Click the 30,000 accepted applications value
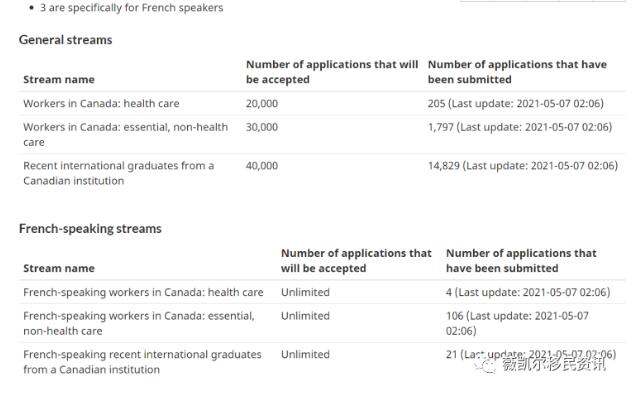632x396 pixels. pos(262,127)
